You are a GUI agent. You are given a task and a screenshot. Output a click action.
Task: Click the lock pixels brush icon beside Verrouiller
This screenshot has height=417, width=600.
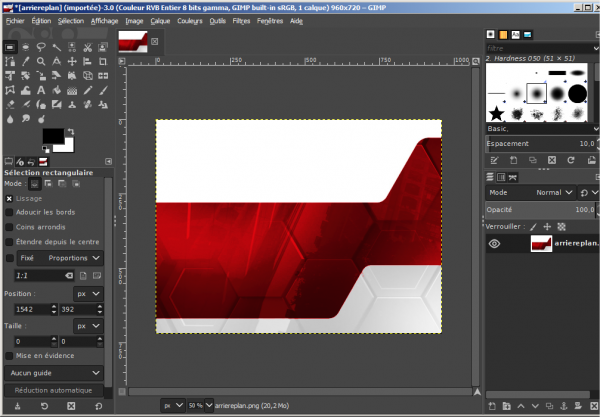click(533, 227)
